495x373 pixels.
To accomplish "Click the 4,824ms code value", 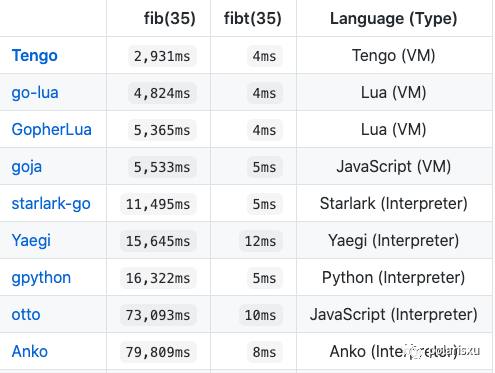I will [x=162, y=93].
